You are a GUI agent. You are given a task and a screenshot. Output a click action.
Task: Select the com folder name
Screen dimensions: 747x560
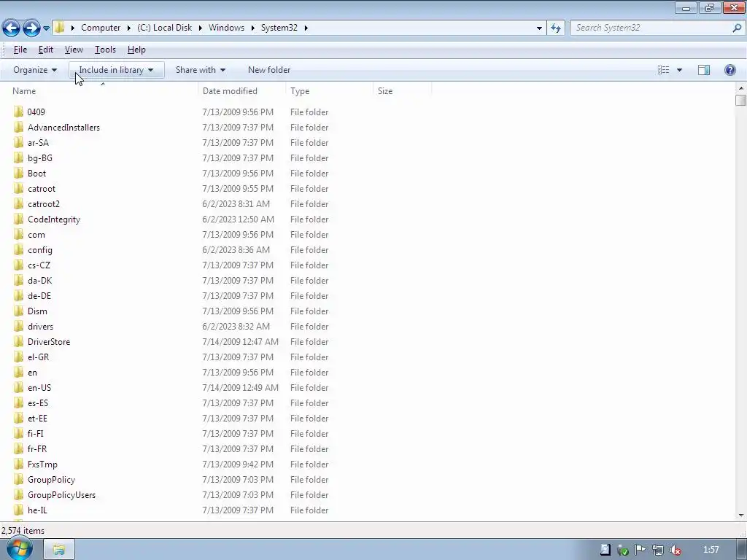tap(36, 234)
